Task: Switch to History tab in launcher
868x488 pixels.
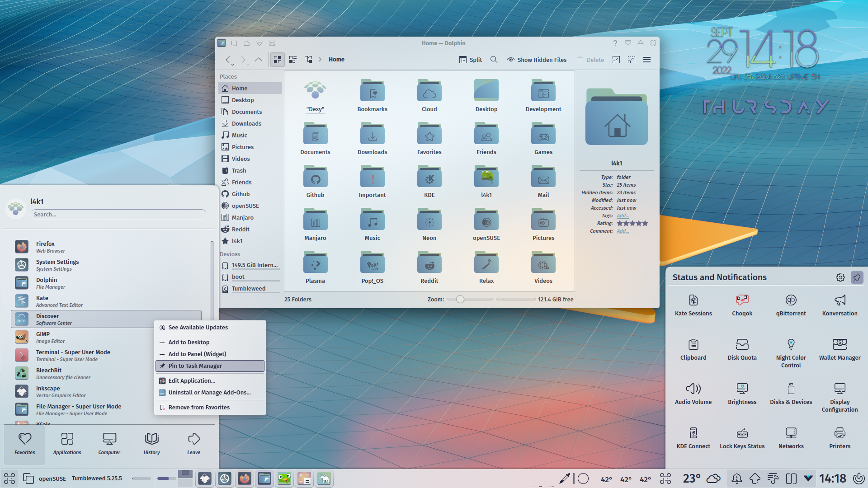Action: 151,444
